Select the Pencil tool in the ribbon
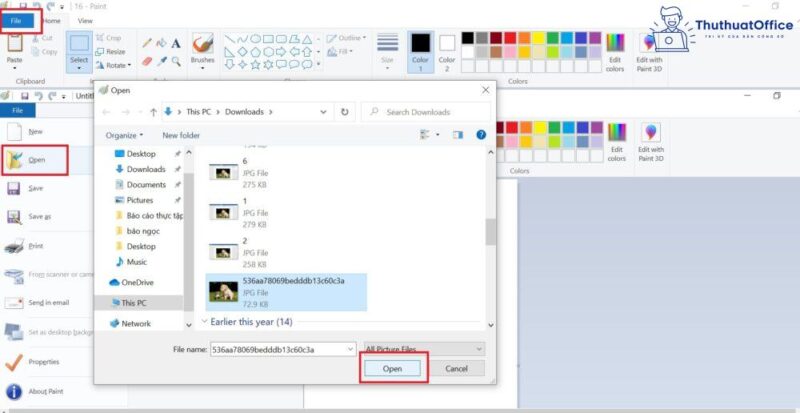This screenshot has width=800, height=413. pos(147,43)
